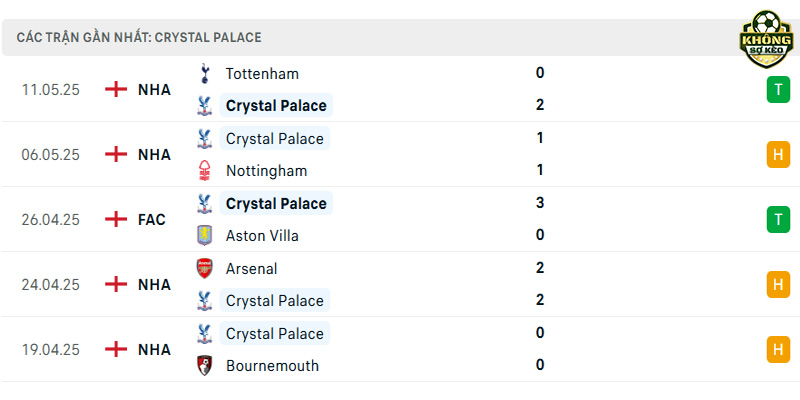Open highlighted Crystal Palace in FAC match
Screen dimensions: 800x400
coord(276,203)
